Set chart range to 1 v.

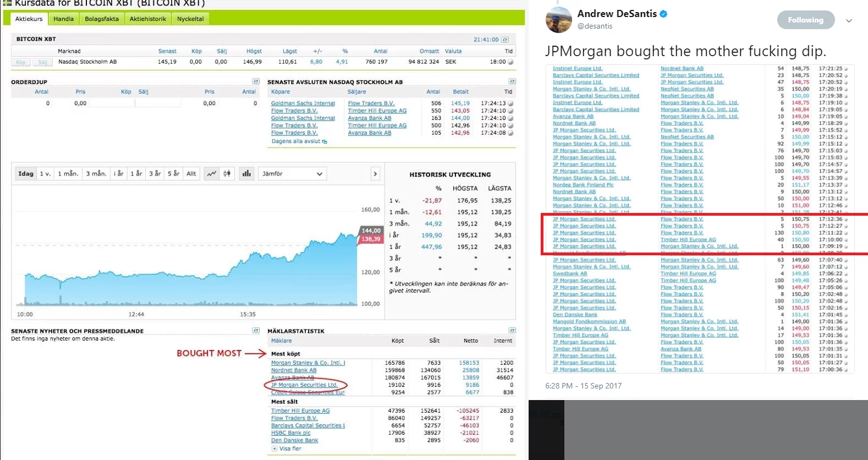[x=45, y=174]
